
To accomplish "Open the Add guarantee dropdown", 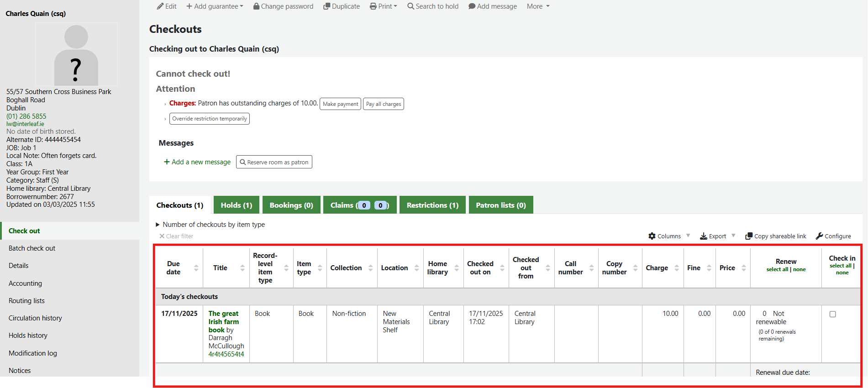I will click(x=215, y=6).
